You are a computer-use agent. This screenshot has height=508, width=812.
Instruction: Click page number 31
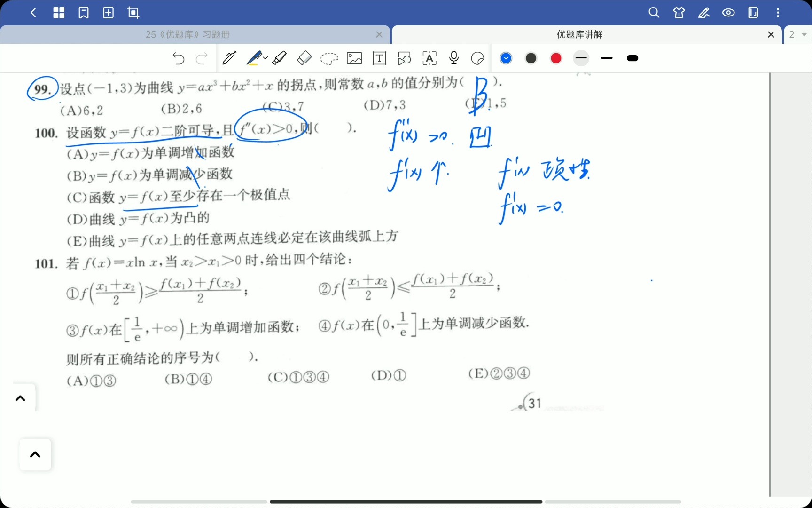[x=535, y=404]
